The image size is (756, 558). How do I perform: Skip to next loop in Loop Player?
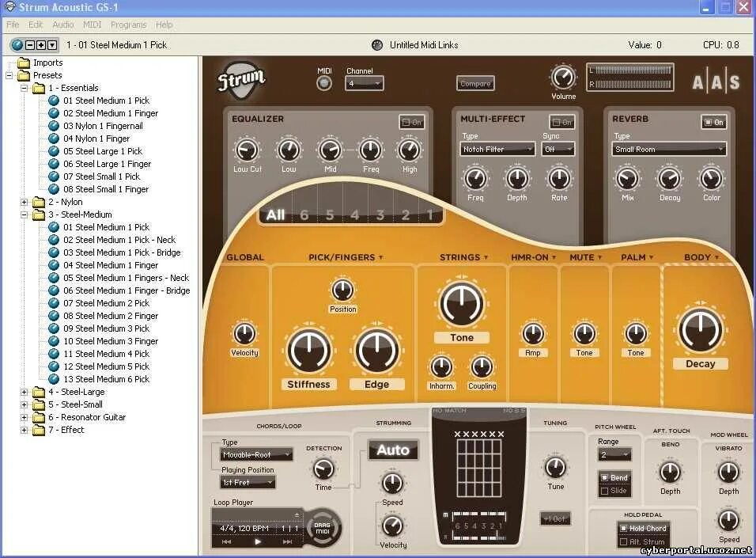click(x=287, y=541)
